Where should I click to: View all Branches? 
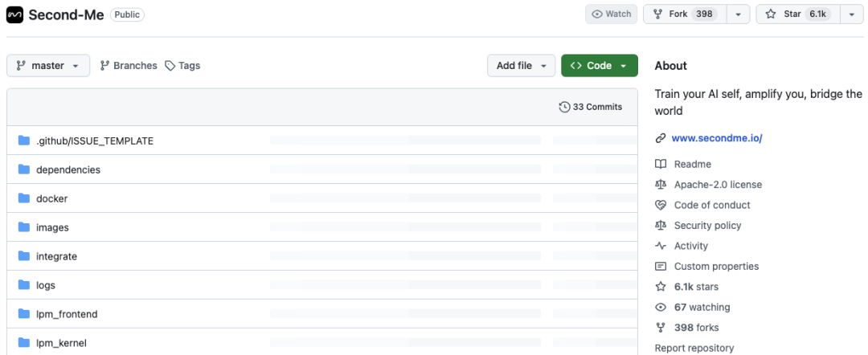point(129,65)
